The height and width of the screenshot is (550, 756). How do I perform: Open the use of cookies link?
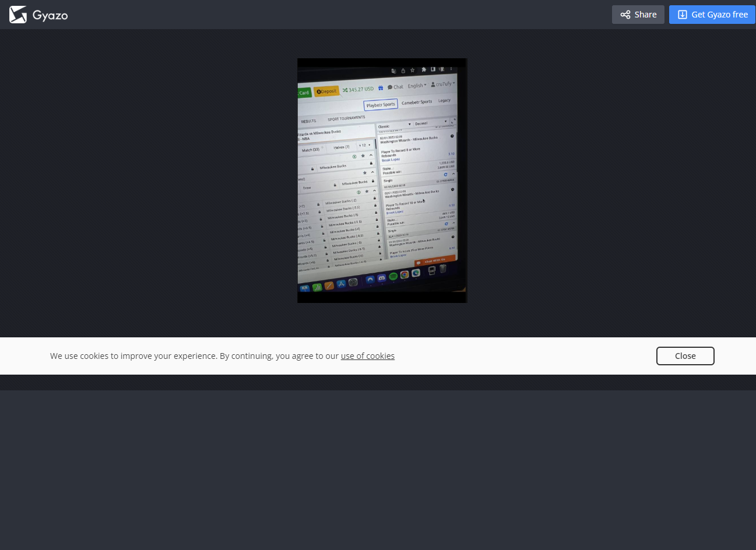pos(368,356)
